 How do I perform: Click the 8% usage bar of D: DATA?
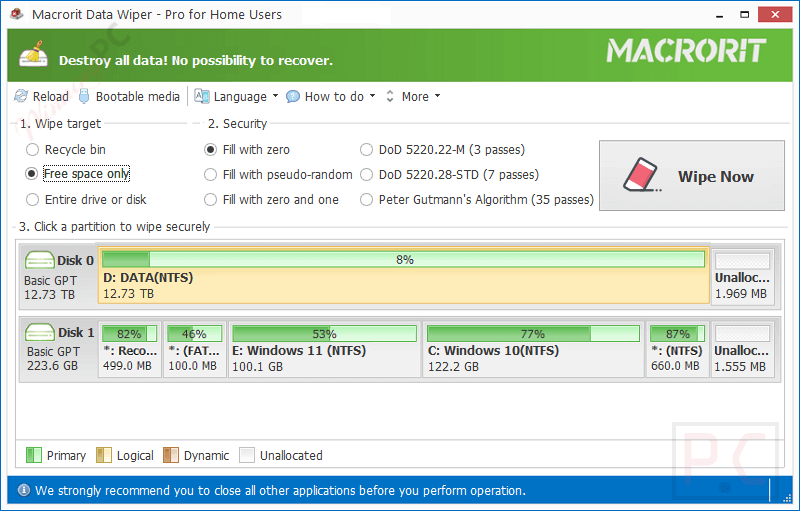pos(403,259)
